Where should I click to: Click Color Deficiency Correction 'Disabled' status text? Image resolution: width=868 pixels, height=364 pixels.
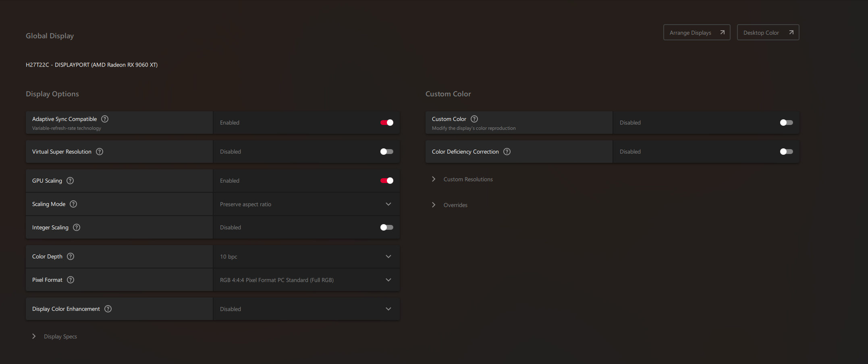pos(630,152)
